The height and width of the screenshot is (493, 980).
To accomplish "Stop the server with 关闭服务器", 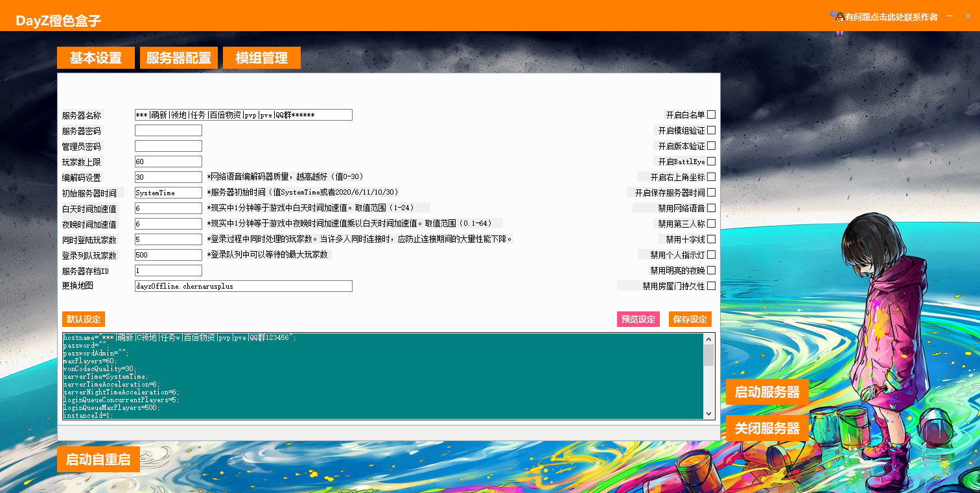I will (767, 429).
